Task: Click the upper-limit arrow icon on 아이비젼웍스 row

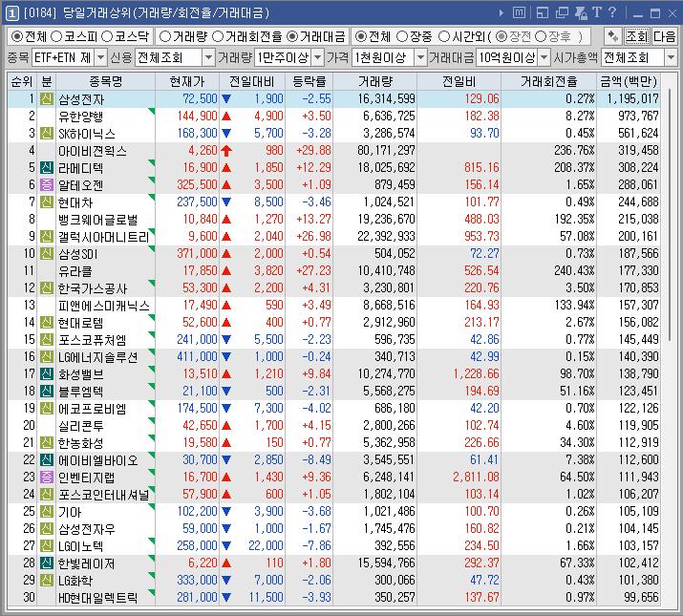Action: 226,151
